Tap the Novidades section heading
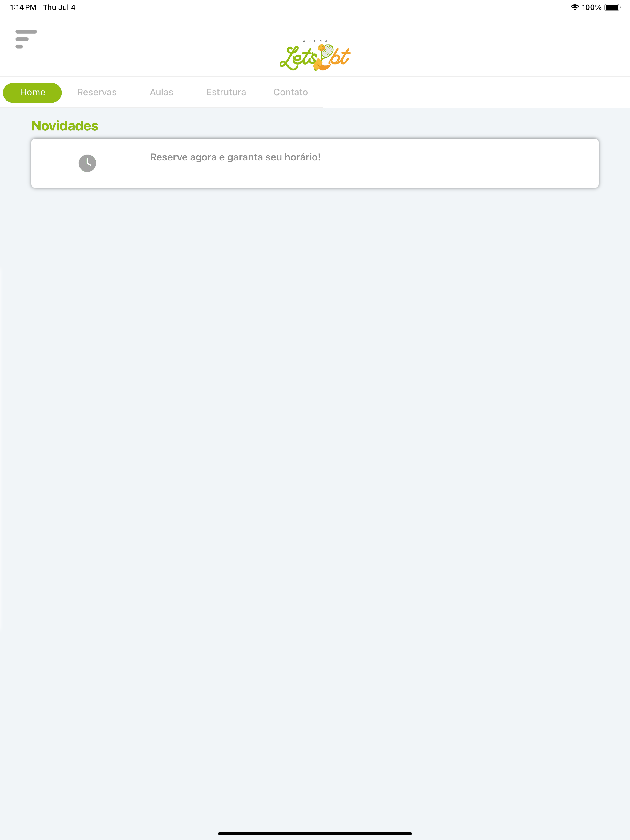Image resolution: width=630 pixels, height=840 pixels. pyautogui.click(x=65, y=126)
